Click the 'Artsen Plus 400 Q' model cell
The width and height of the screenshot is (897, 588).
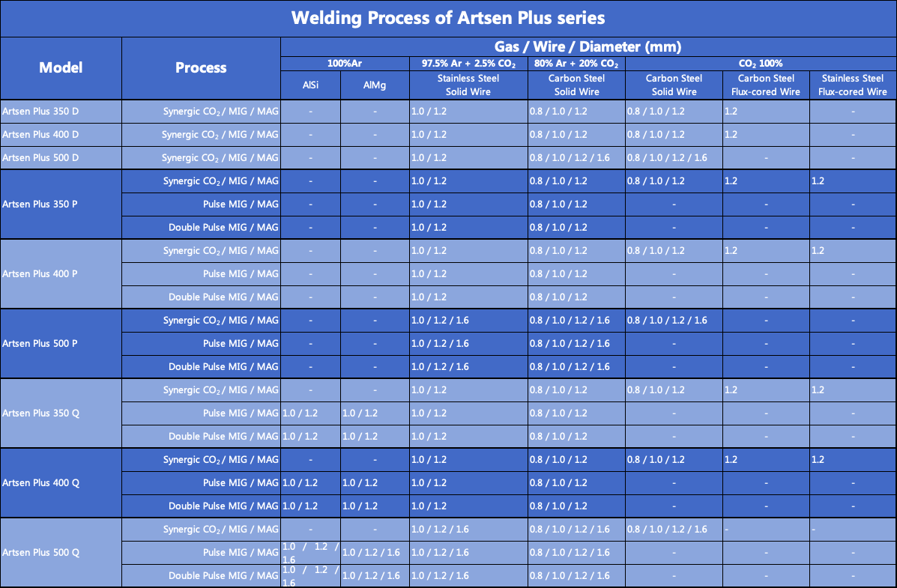pyautogui.click(x=61, y=482)
